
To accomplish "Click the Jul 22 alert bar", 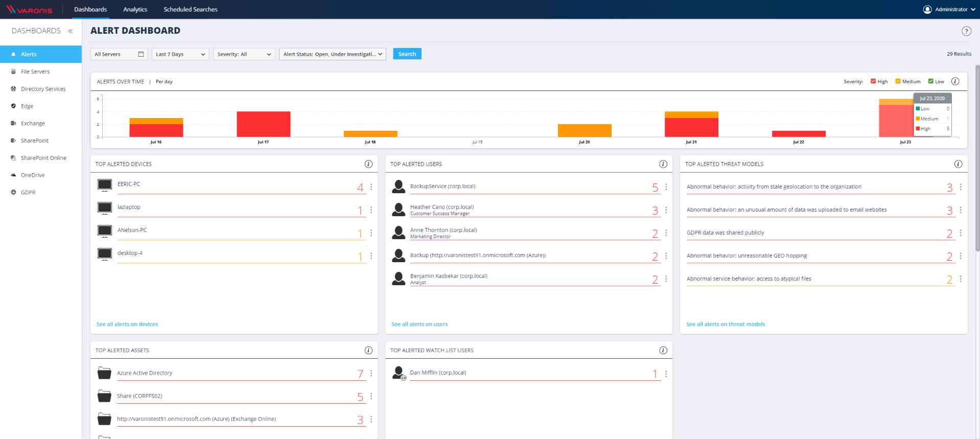I will (x=799, y=134).
